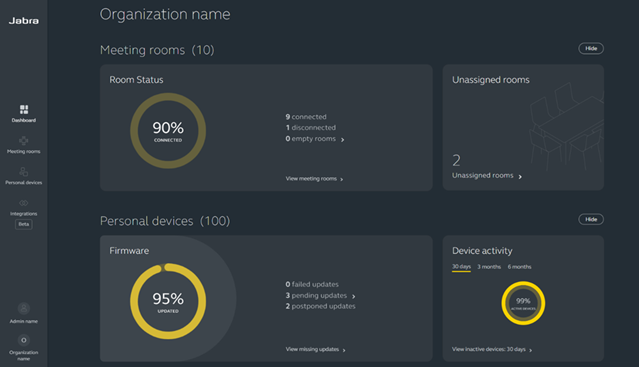Click the 'Firmware' card title
Screen dimensions: 639x367
[x=129, y=251]
